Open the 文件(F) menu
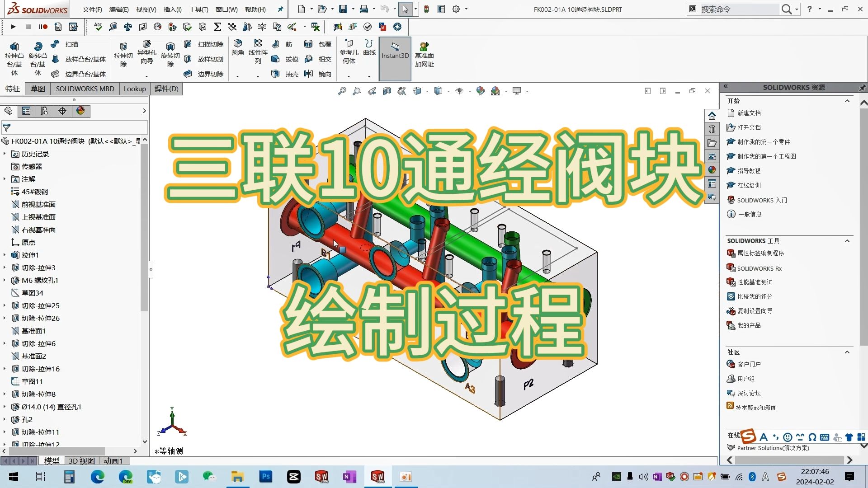This screenshot has width=868, height=488. coord(92,9)
